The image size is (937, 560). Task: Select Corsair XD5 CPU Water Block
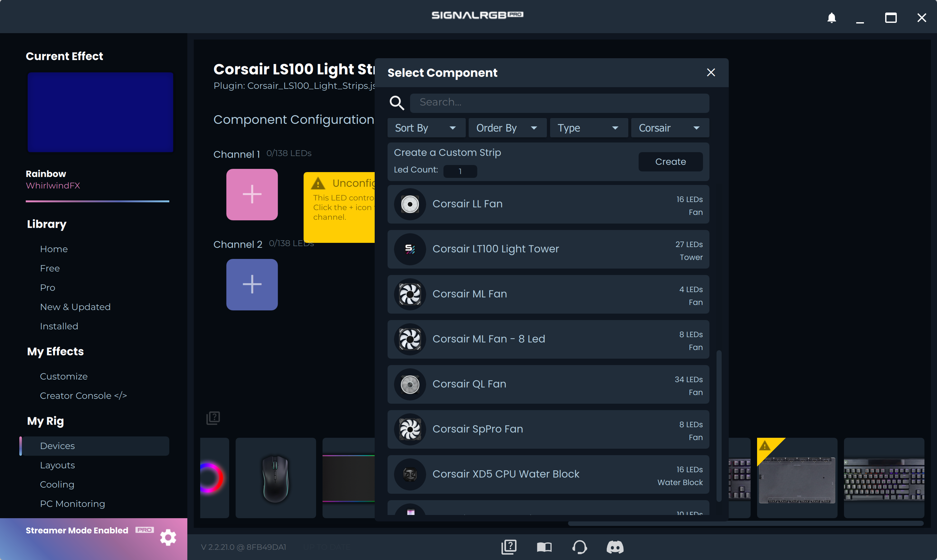tap(548, 474)
